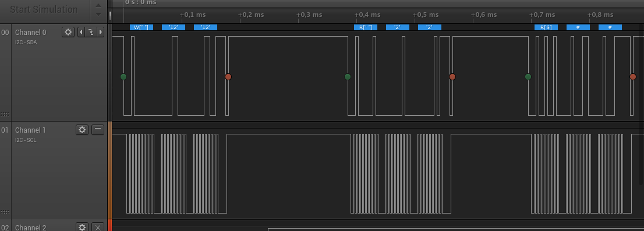Select the R[' '] address bubble

[366, 27]
